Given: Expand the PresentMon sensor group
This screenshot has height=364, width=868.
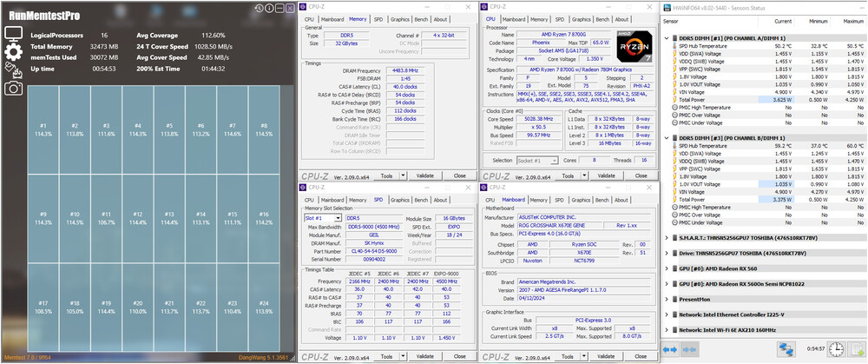Looking at the screenshot, I should [x=667, y=299].
